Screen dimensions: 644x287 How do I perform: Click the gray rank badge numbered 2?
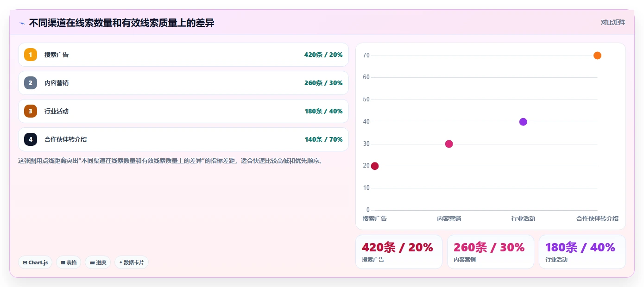31,83
